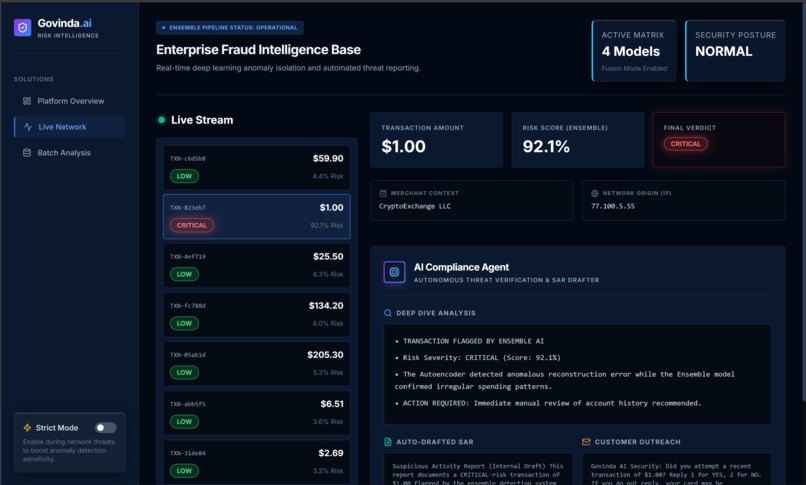Click the Customer Outreach message text

[676, 474]
